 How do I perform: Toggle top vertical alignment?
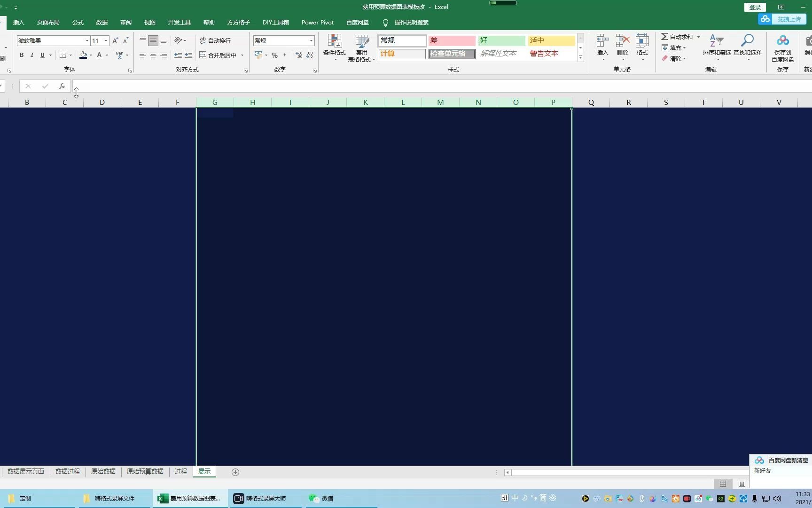pos(143,41)
